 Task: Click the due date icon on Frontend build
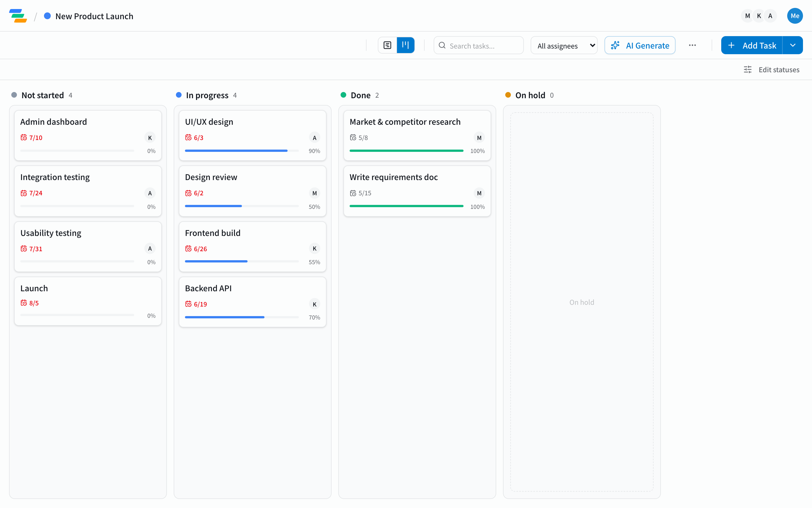pos(189,249)
